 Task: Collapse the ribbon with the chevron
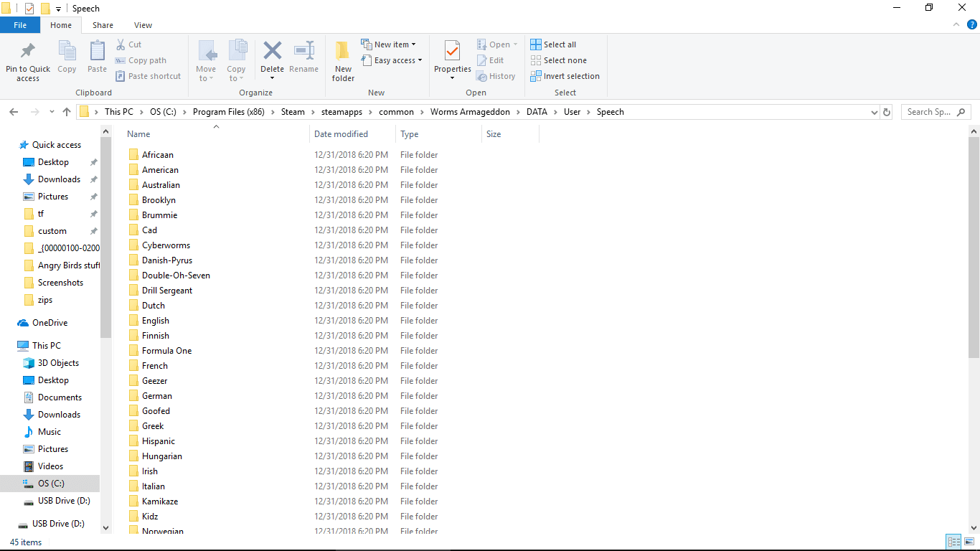[x=956, y=24]
